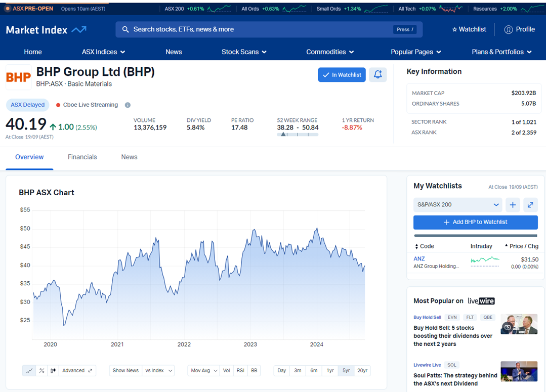This screenshot has width=546, height=392.
Task: Expand the watchlist panel with arrows icon
Action: tap(530, 205)
